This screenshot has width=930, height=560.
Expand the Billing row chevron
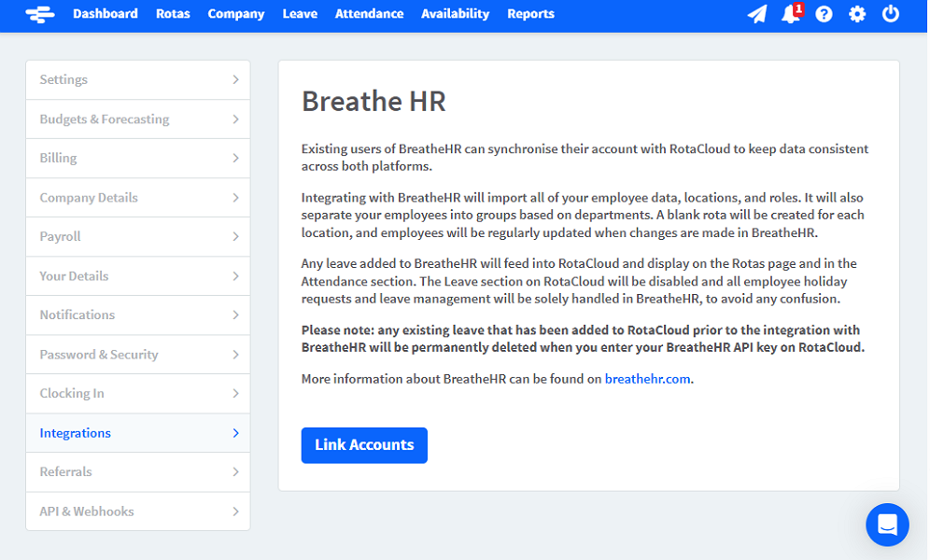tap(235, 159)
